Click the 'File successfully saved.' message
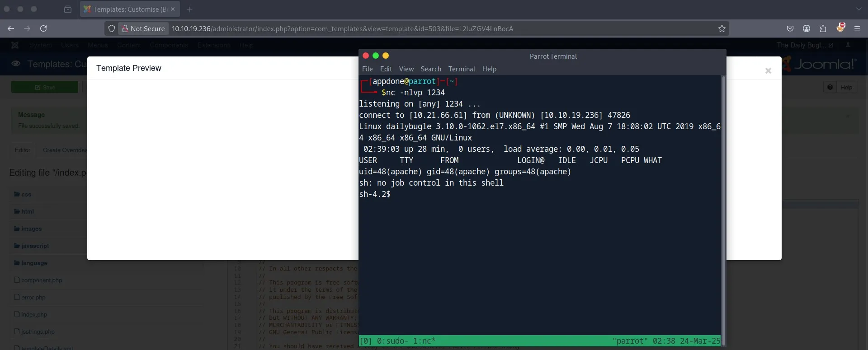Viewport: 868px width, 350px height. [x=49, y=126]
